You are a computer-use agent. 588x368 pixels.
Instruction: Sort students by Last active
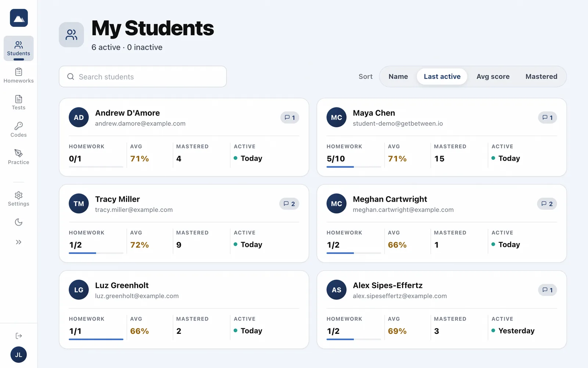[442, 77]
